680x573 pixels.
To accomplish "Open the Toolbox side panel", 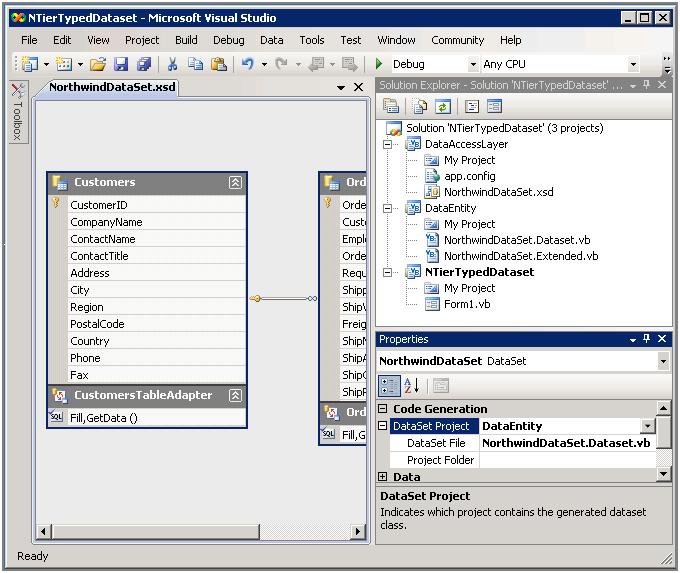I will point(18,114).
